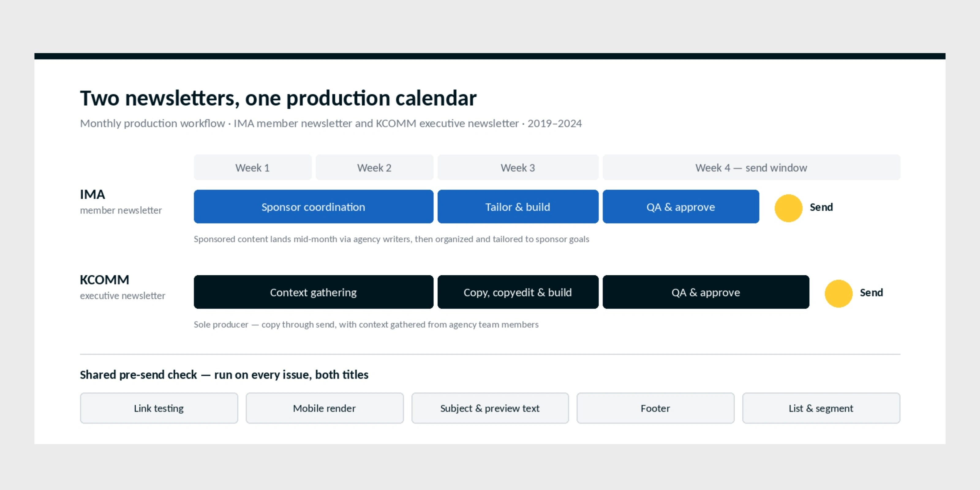Click the IMA member newsletter row label
Screen dimensions: 980x490
121,202
